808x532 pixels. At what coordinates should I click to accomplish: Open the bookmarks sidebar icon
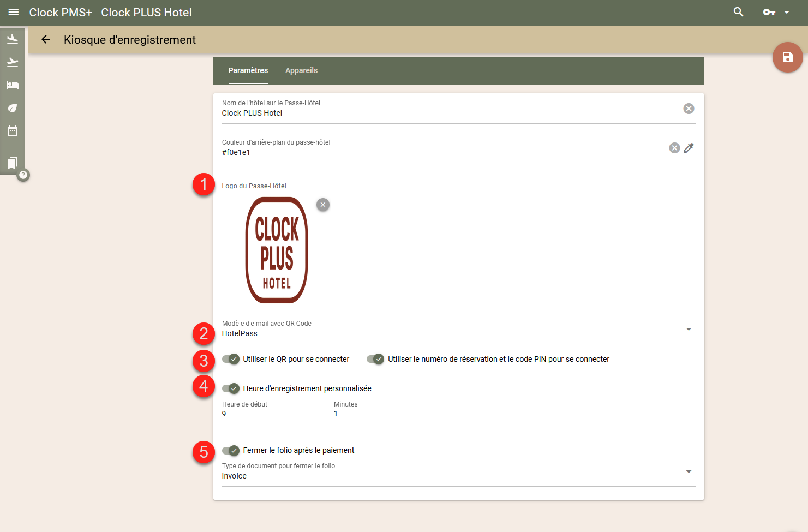tap(13, 163)
